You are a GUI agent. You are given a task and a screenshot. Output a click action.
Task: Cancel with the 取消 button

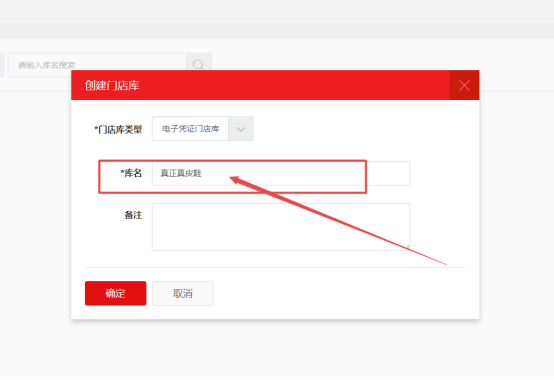[x=183, y=293]
